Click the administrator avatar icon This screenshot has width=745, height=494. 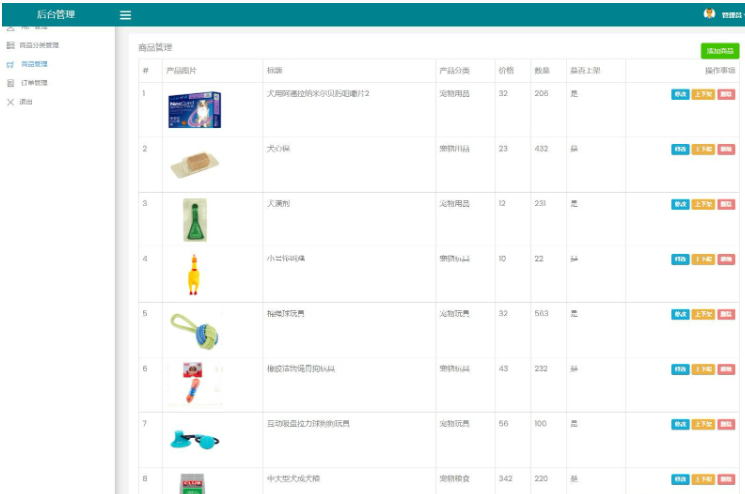[x=709, y=14]
